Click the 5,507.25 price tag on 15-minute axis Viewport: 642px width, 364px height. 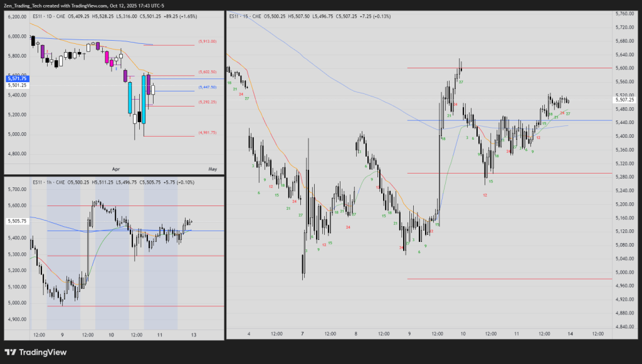coord(625,100)
